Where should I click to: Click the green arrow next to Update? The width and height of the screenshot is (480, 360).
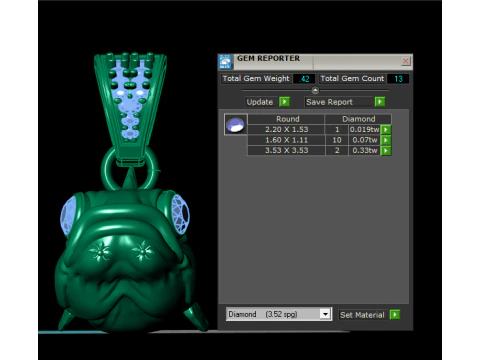[284, 102]
